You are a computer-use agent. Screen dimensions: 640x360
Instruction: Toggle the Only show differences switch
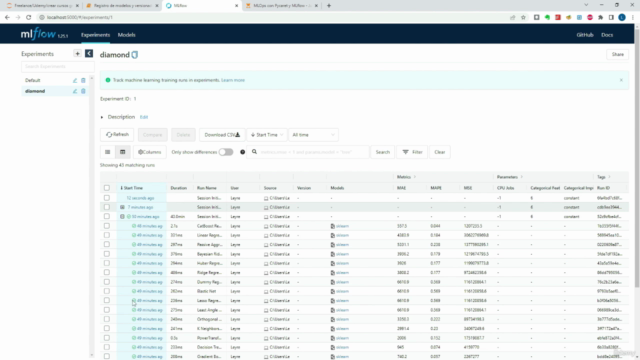pyautogui.click(x=226, y=152)
